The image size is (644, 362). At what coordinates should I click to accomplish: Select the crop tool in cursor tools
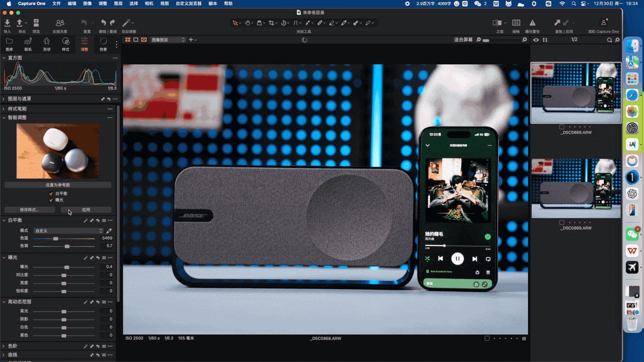tap(271, 23)
